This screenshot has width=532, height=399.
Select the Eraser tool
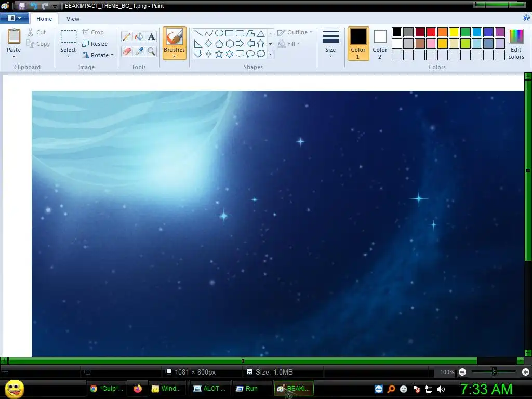(127, 51)
